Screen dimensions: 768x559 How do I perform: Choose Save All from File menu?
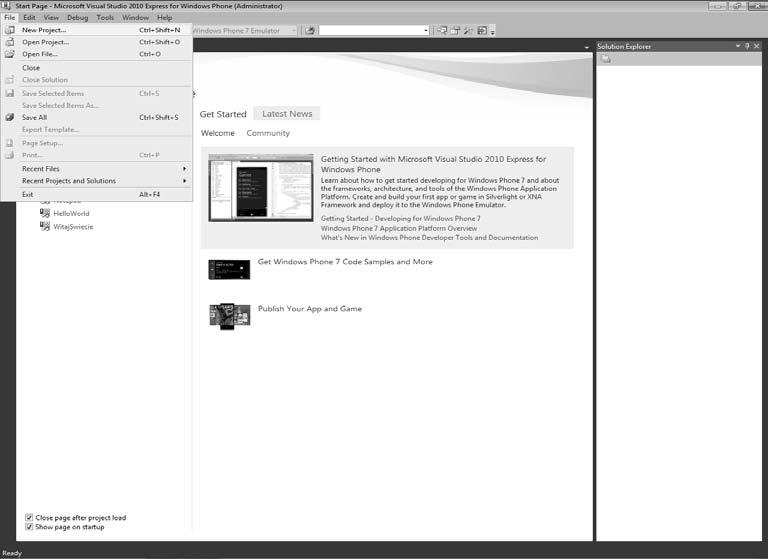[x=97, y=117]
